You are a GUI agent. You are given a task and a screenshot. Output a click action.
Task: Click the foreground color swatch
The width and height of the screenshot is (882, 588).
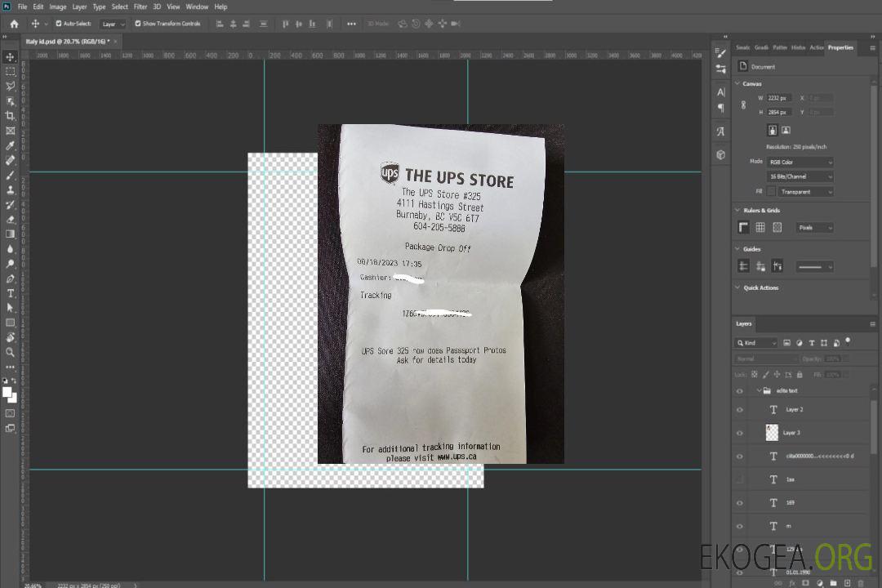click(7, 392)
